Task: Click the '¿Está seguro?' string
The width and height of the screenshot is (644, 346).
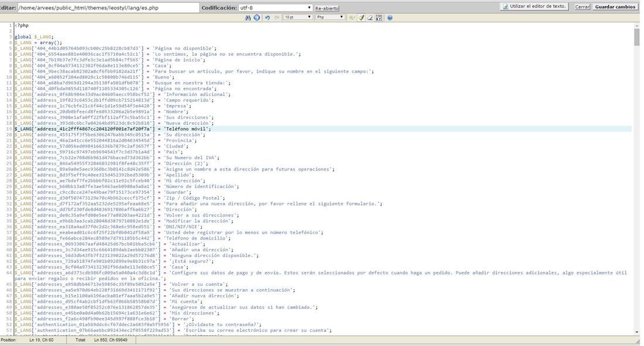Action: (x=190, y=261)
